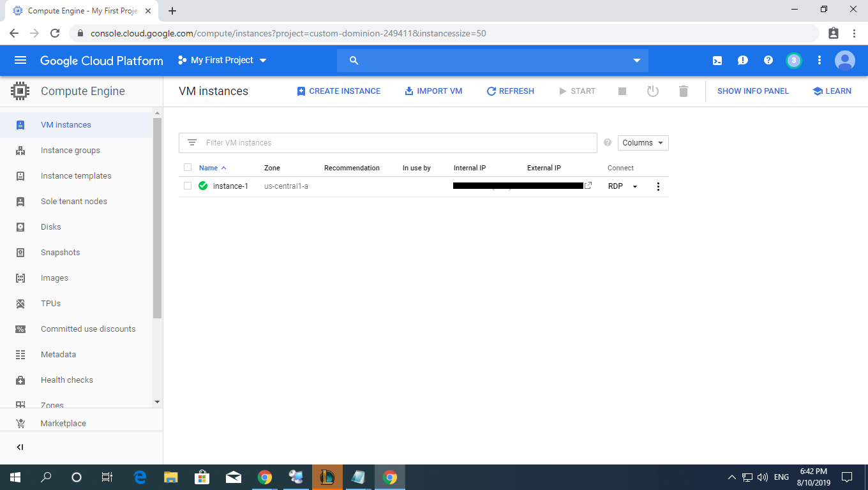
Task: Expand the RDP connection options arrow
Action: [635, 186]
